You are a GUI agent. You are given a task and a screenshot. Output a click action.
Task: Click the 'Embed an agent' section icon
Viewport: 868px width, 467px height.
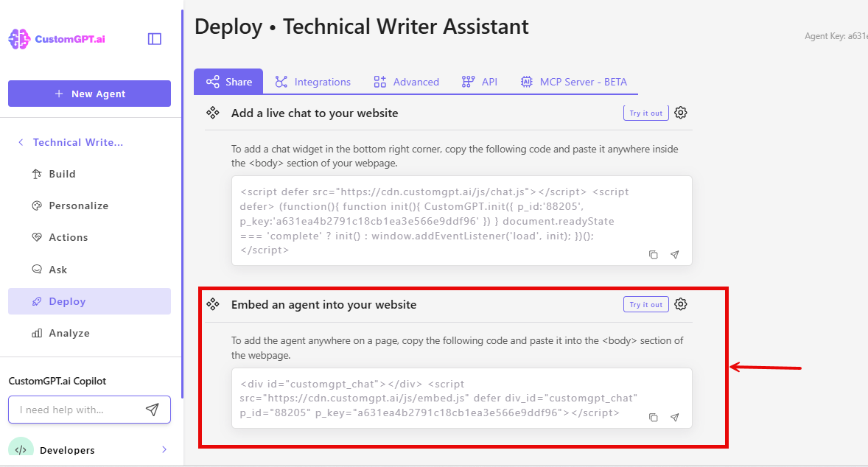212,304
